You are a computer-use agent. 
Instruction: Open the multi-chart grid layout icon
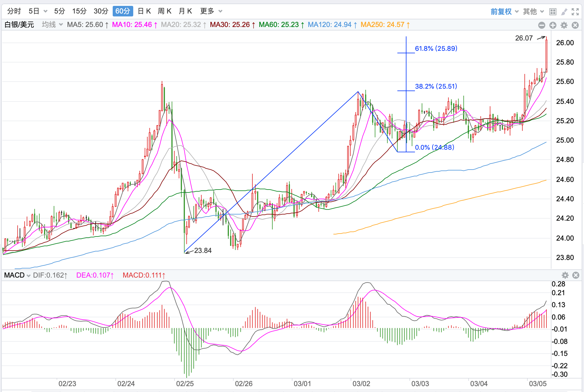553,11
